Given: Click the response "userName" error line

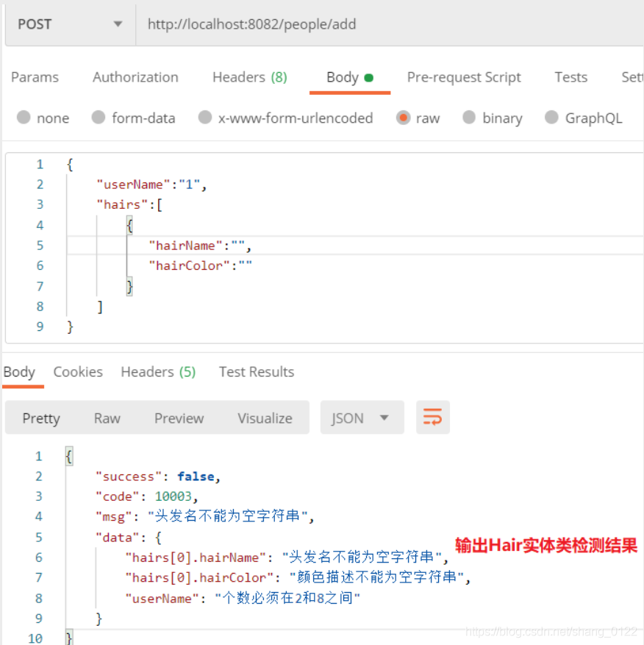Looking at the screenshot, I should tap(243, 598).
